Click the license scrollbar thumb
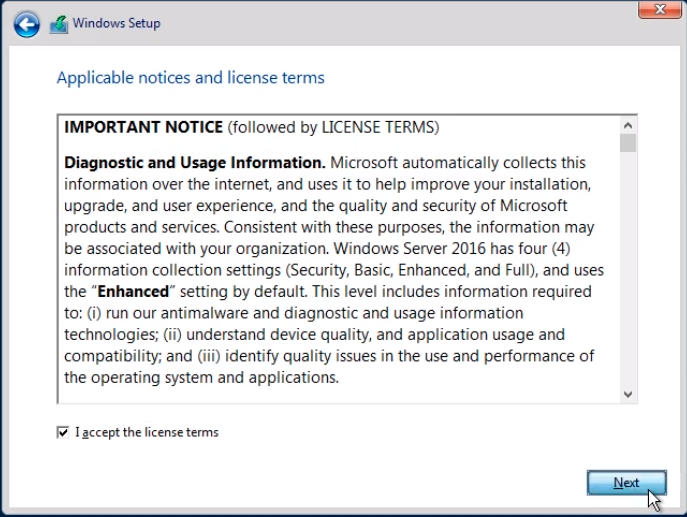687x517 pixels. click(x=628, y=143)
